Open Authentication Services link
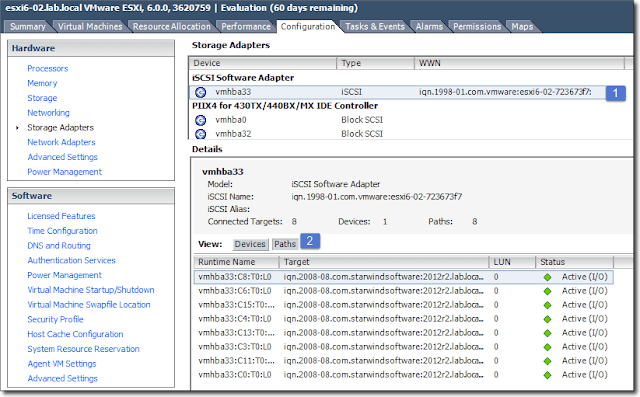640x397 pixels. (x=71, y=260)
